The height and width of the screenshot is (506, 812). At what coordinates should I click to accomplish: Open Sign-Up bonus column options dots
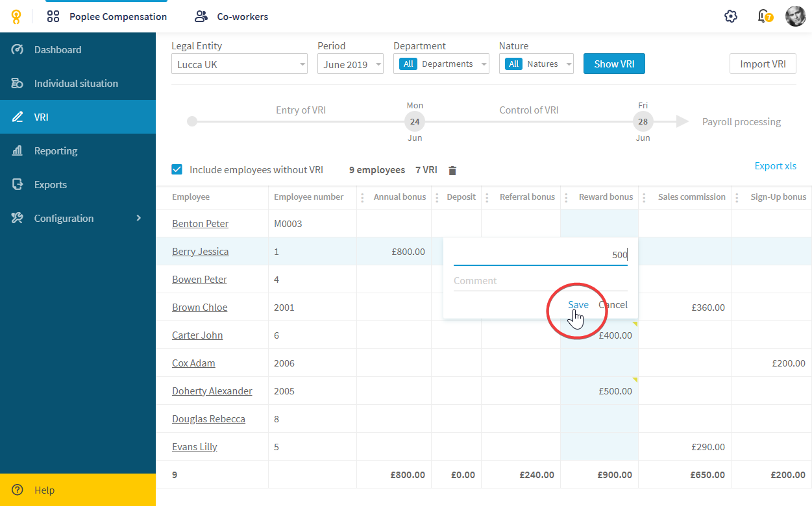(737, 197)
